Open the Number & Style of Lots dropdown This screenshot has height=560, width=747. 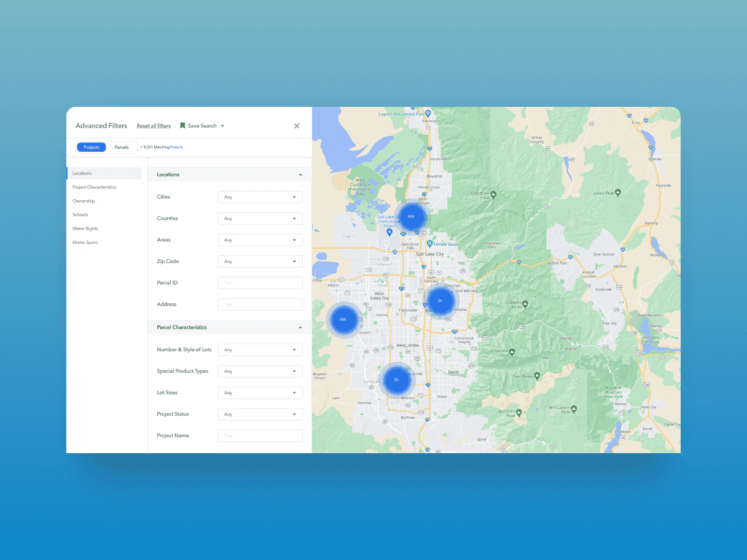click(x=260, y=350)
